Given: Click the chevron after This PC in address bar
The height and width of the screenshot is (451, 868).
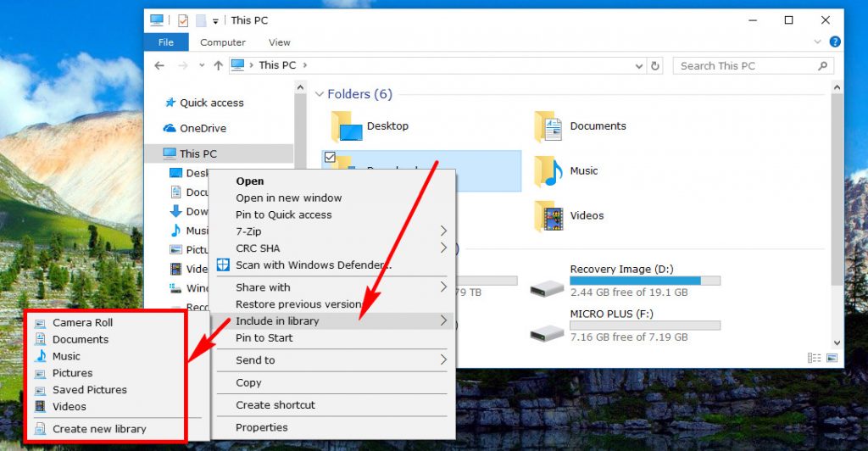Looking at the screenshot, I should [304, 65].
